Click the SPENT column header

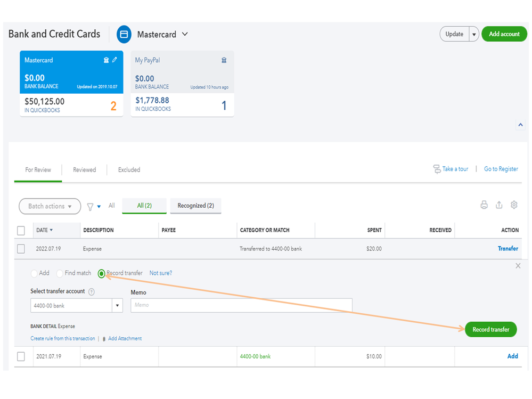point(374,230)
